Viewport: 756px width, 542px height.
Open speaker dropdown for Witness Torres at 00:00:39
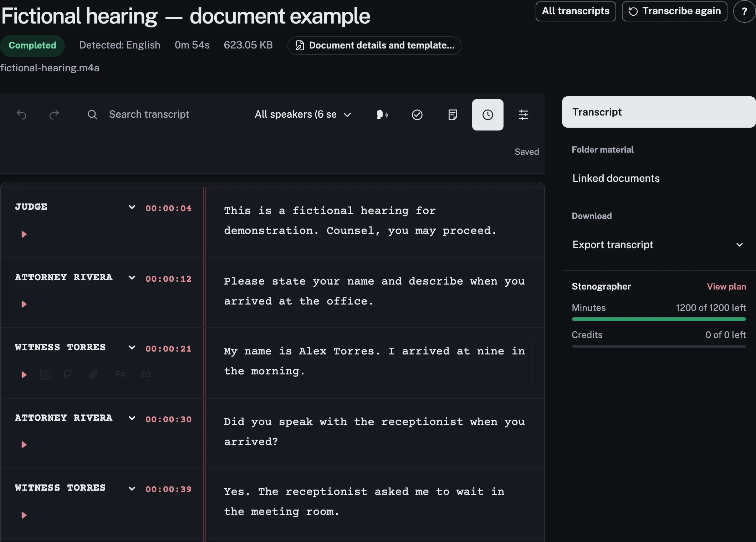(x=132, y=489)
